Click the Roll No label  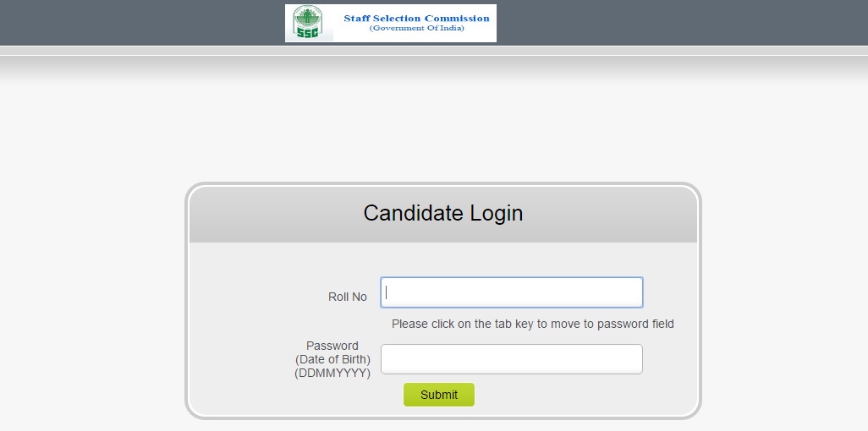click(347, 297)
